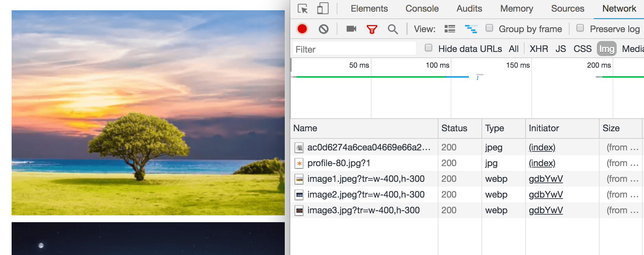Switch to the Audits tab
644x255 pixels.
[470, 9]
